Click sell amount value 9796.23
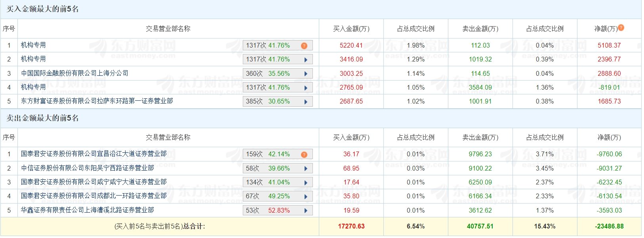This screenshot has height=238, width=644. [x=480, y=154]
